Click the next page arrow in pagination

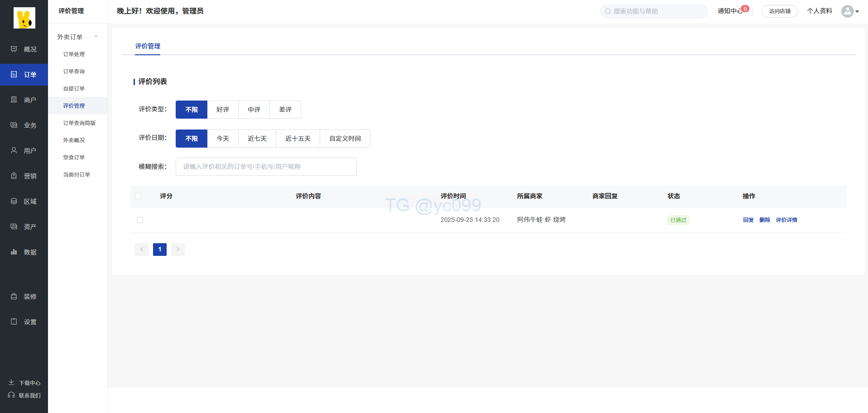178,250
